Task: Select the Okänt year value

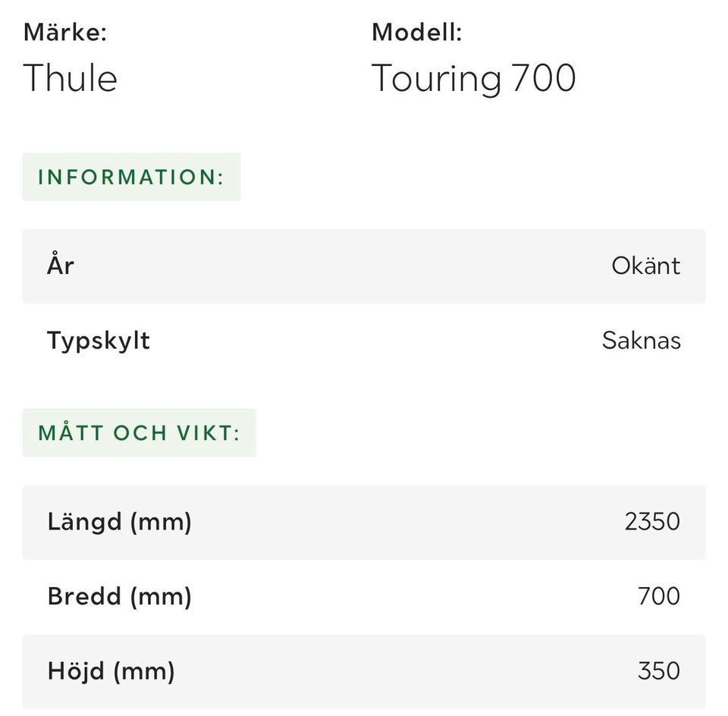Action: point(645,266)
